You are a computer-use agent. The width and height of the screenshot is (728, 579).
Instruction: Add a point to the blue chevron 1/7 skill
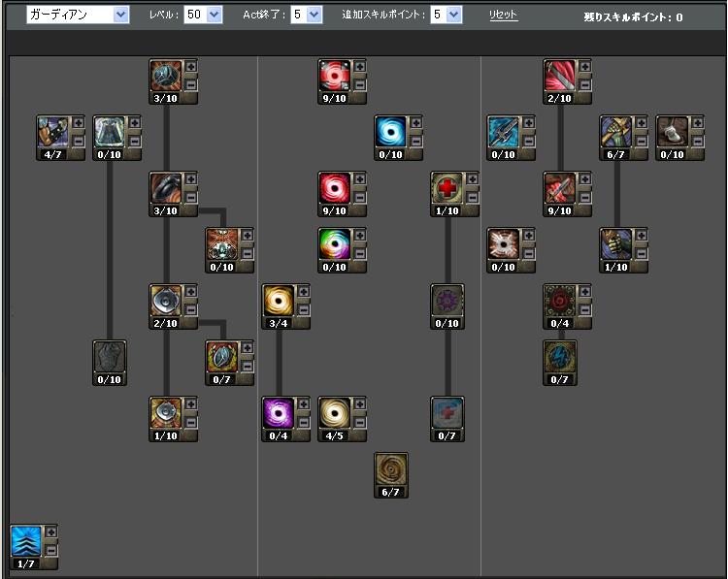tap(51, 532)
